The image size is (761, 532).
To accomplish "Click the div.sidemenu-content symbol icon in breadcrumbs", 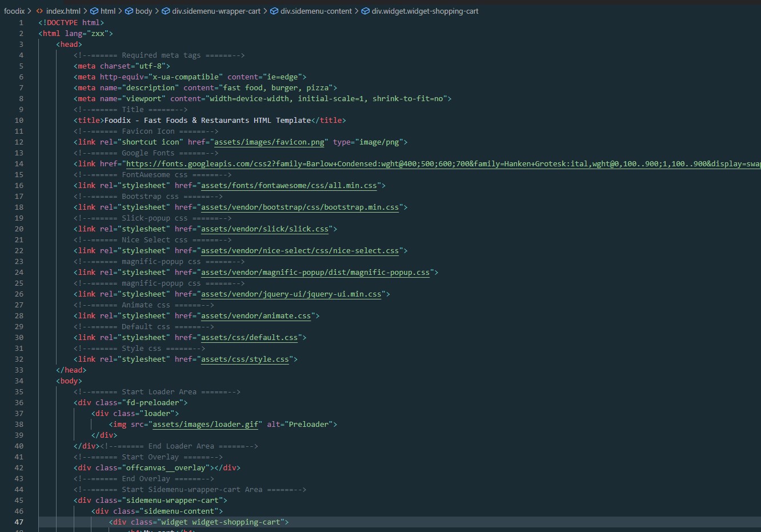I will (x=274, y=11).
